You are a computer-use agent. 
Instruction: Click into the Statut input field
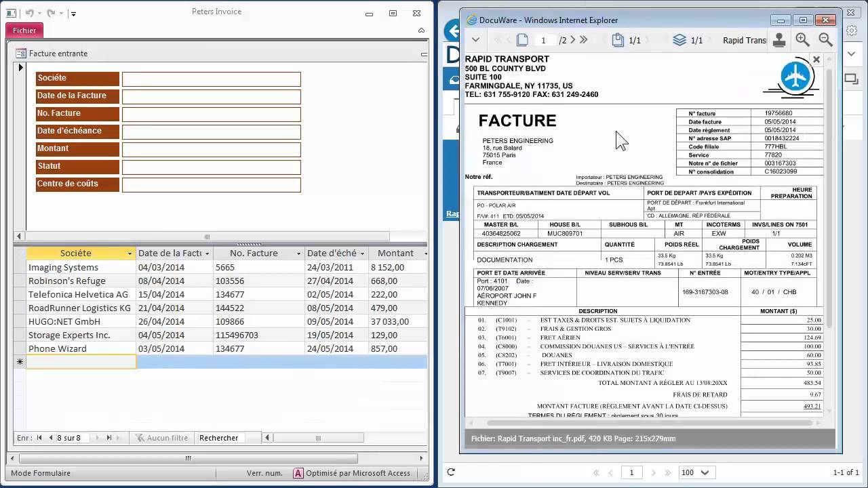pyautogui.click(x=211, y=167)
